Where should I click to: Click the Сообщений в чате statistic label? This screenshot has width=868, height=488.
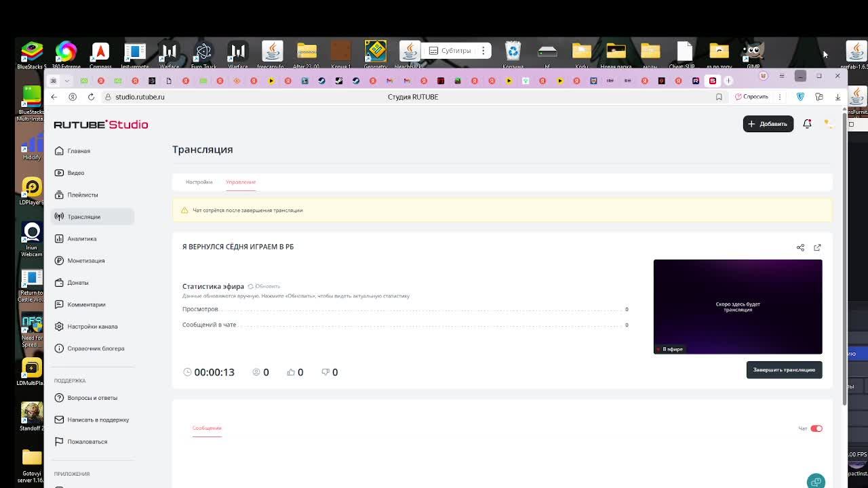point(209,325)
